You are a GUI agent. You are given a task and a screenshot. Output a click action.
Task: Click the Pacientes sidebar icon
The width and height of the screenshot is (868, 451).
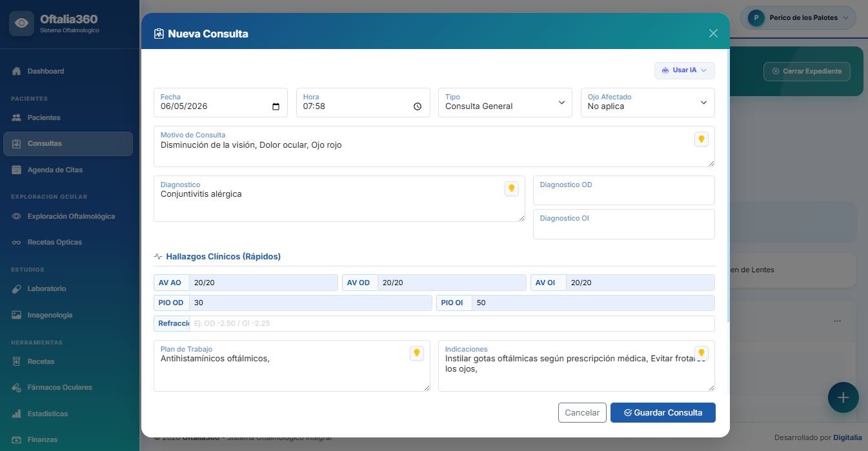coord(17,117)
